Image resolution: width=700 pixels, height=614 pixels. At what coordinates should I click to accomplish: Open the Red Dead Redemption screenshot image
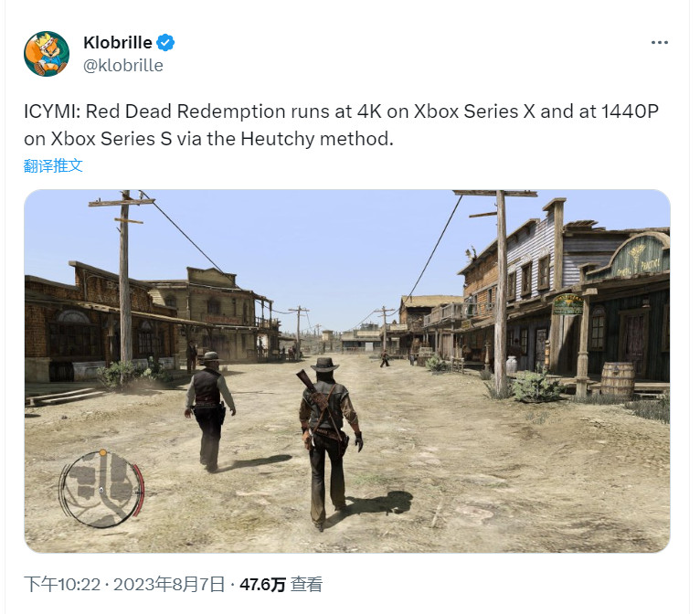pos(347,371)
